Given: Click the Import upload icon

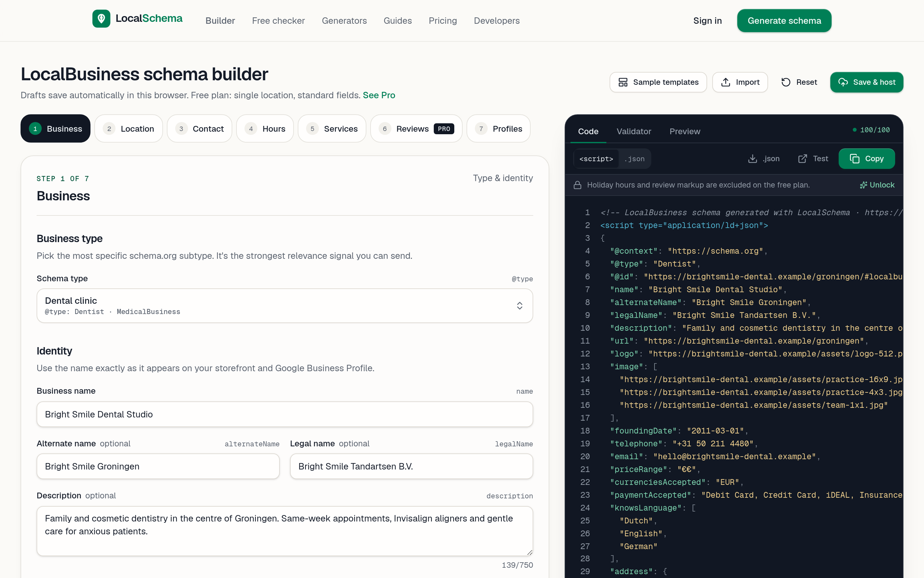Looking at the screenshot, I should coord(725,82).
